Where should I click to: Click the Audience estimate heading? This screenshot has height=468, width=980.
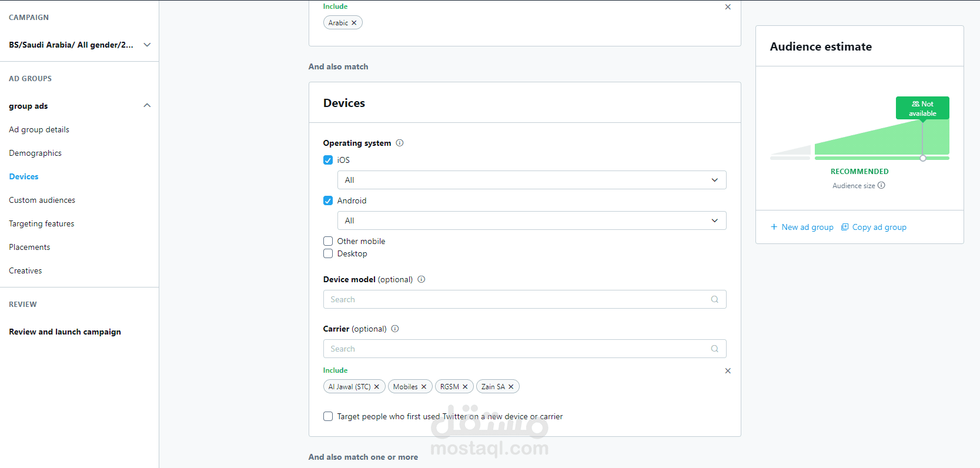click(x=821, y=46)
